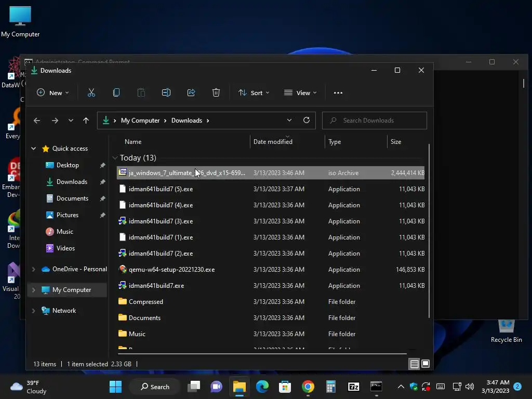Open Microsoft Store from taskbar
Screen dimensions: 532x399
tap(285, 387)
